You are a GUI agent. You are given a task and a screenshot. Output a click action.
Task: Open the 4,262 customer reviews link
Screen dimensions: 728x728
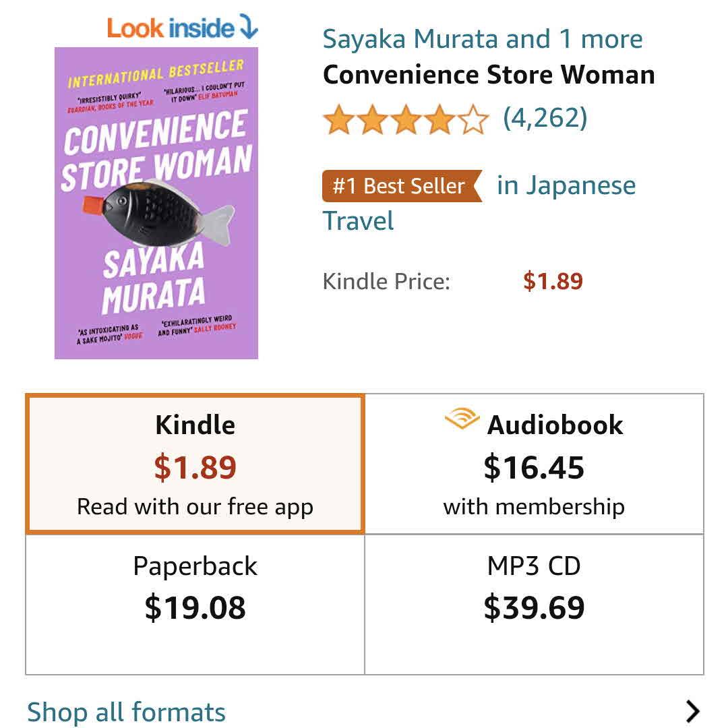545,119
